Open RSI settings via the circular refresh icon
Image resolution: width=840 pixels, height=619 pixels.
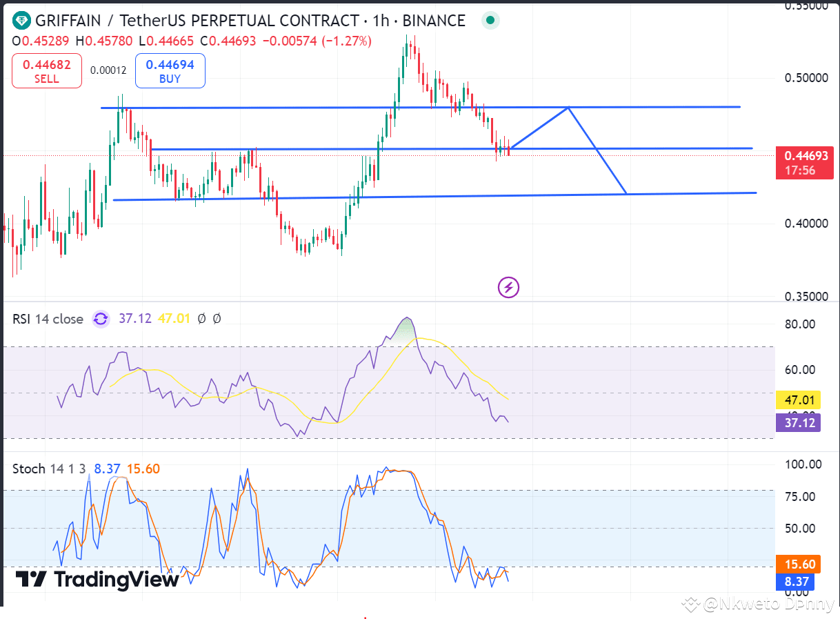coord(101,319)
